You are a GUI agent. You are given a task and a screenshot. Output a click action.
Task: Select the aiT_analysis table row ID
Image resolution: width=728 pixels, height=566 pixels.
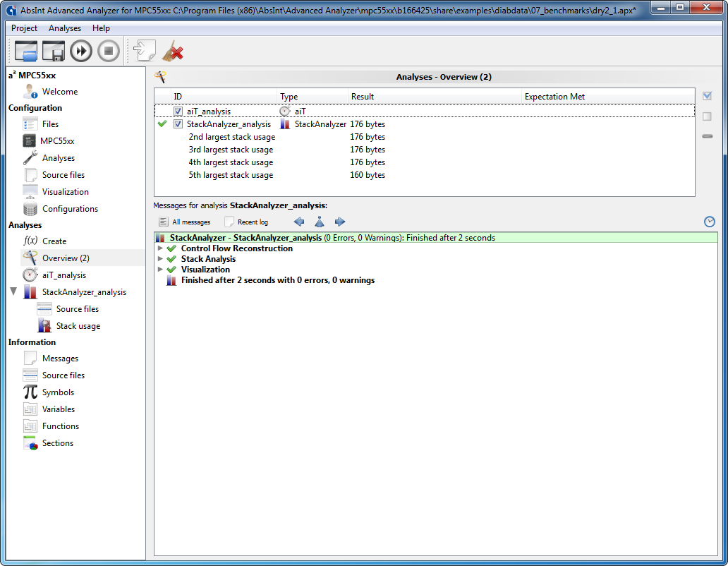tap(209, 112)
